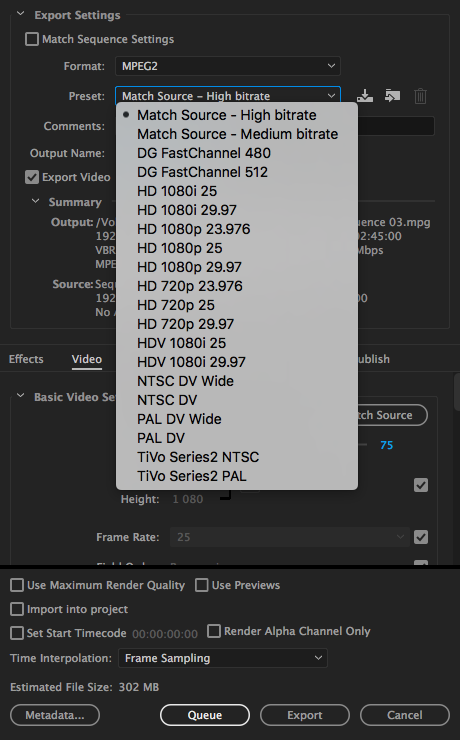The image size is (460, 740).
Task: Uncheck the Export Video checkbox
Action: click(x=32, y=177)
